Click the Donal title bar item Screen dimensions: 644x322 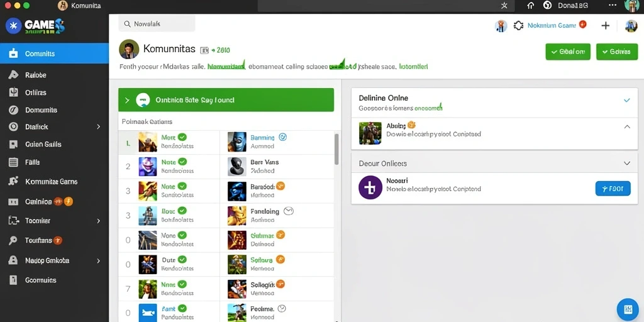[x=573, y=5]
